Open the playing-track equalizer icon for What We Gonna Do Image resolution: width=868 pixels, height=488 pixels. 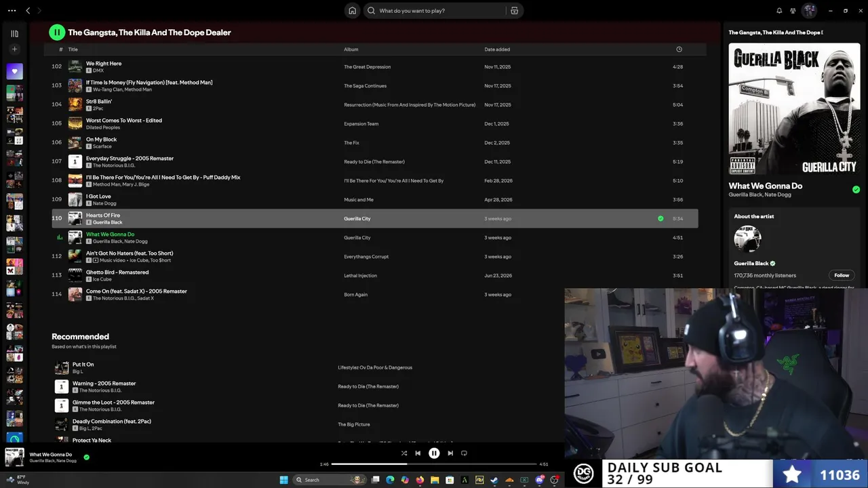[x=60, y=237]
